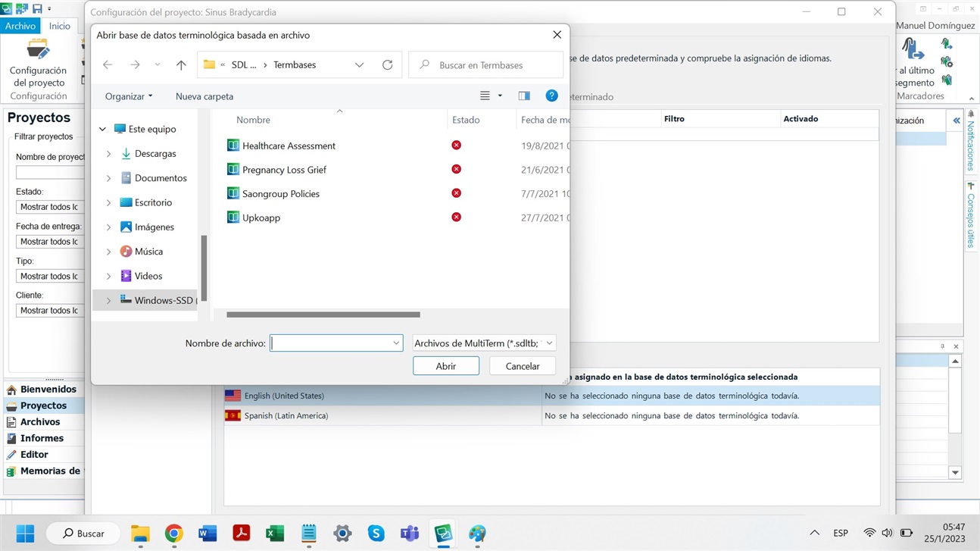Open Consejos útiles side panel tab
980x551 pixels.
pos(970,215)
